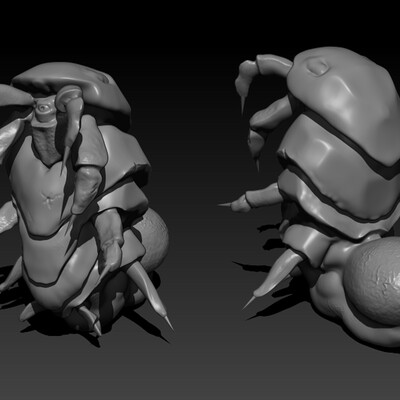This screenshot has height=400, width=400.
Task: Click the right creature's horizontal spiked middle leg
Action: click(x=252, y=199)
